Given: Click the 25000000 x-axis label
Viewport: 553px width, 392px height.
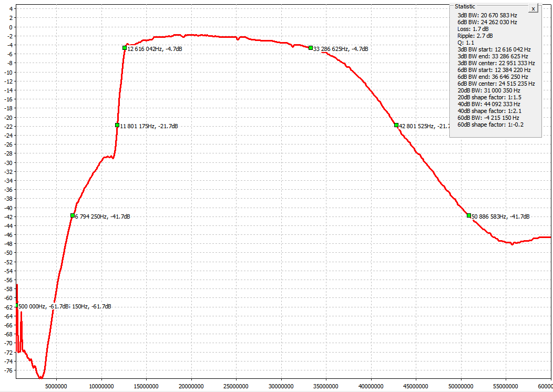Looking at the screenshot, I should pos(236,385).
